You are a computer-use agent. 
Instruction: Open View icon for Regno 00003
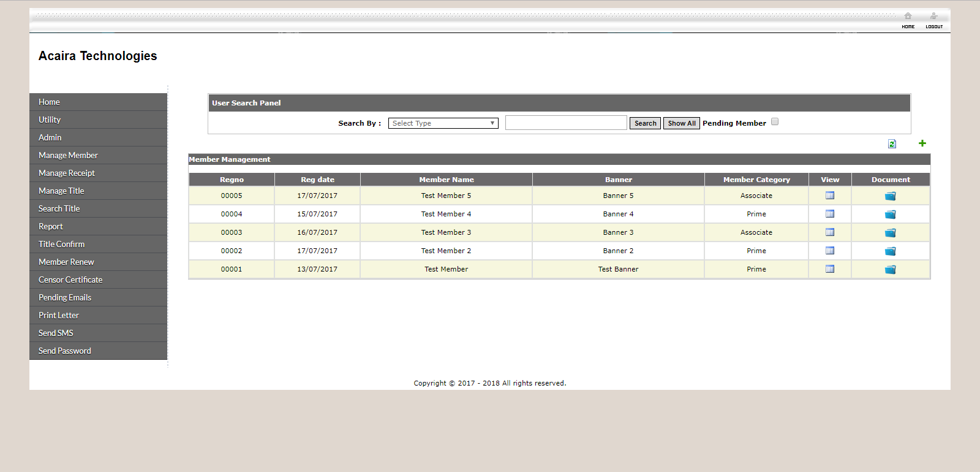click(830, 232)
